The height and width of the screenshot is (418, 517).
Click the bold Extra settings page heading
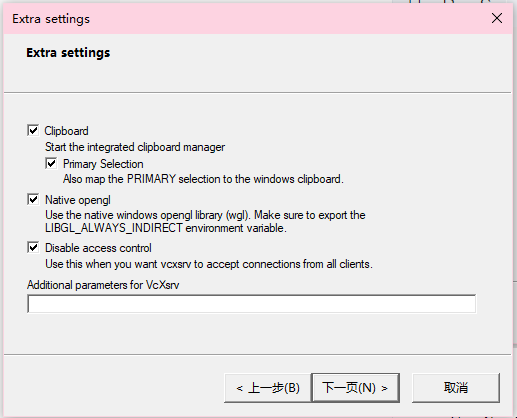point(68,53)
